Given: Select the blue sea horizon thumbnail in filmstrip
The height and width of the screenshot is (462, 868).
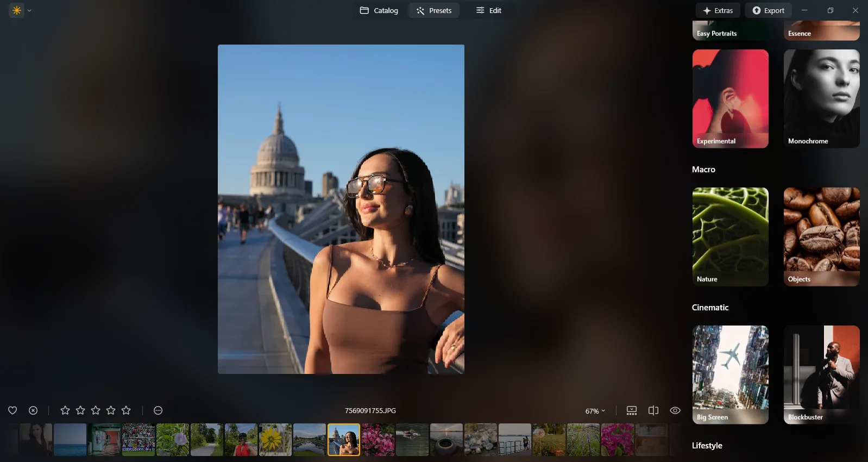Looking at the screenshot, I should coord(70,440).
